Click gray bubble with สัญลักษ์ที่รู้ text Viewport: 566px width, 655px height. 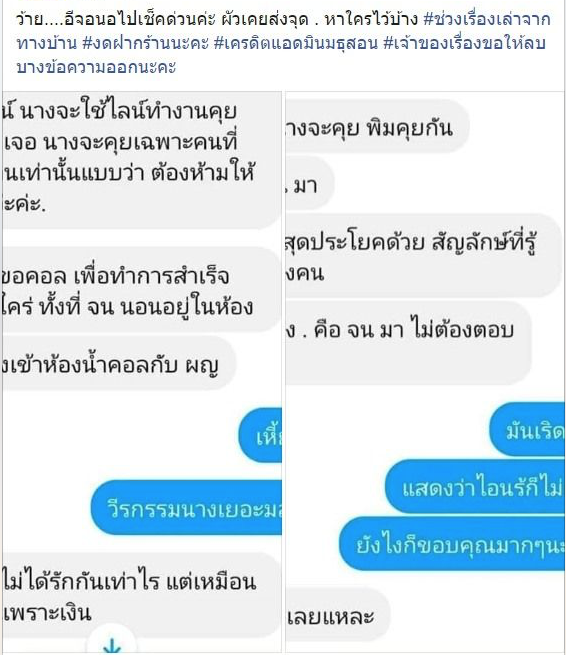tap(424, 255)
